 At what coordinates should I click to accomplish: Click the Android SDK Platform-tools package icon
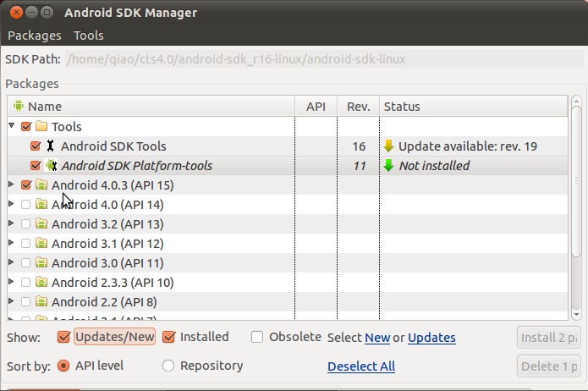click(x=51, y=166)
